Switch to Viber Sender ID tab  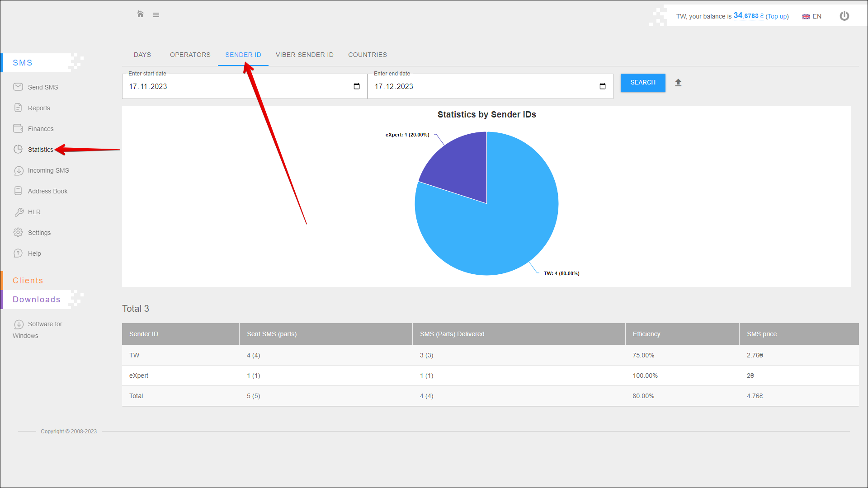[x=304, y=55]
